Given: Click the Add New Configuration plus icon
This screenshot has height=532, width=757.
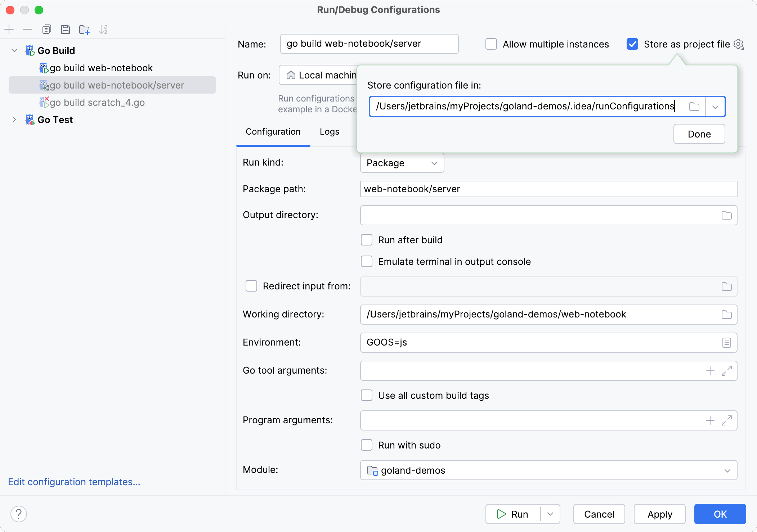Looking at the screenshot, I should pyautogui.click(x=9, y=29).
